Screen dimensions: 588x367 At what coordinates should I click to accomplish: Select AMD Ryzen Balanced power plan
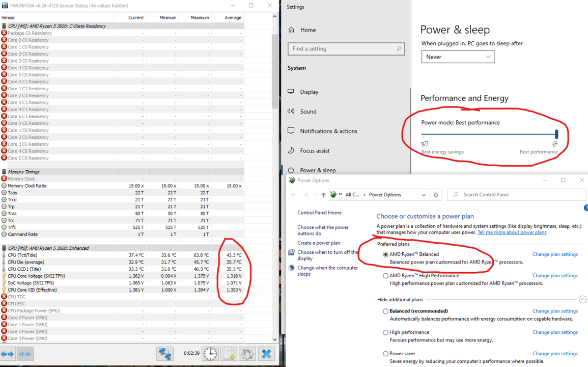tap(385, 254)
